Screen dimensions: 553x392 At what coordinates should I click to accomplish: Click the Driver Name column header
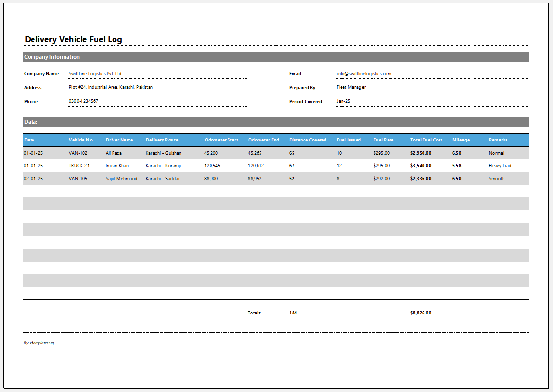pos(119,140)
